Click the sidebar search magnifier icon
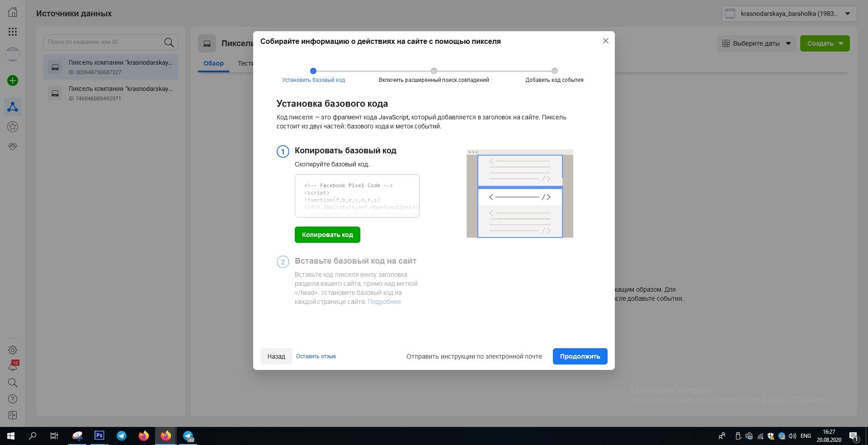The width and height of the screenshot is (868, 445). pyautogui.click(x=13, y=383)
